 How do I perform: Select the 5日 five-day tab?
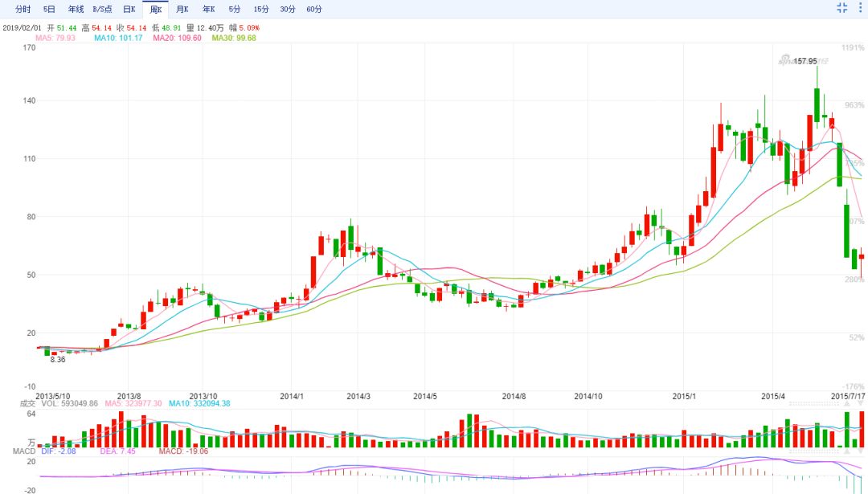point(49,10)
